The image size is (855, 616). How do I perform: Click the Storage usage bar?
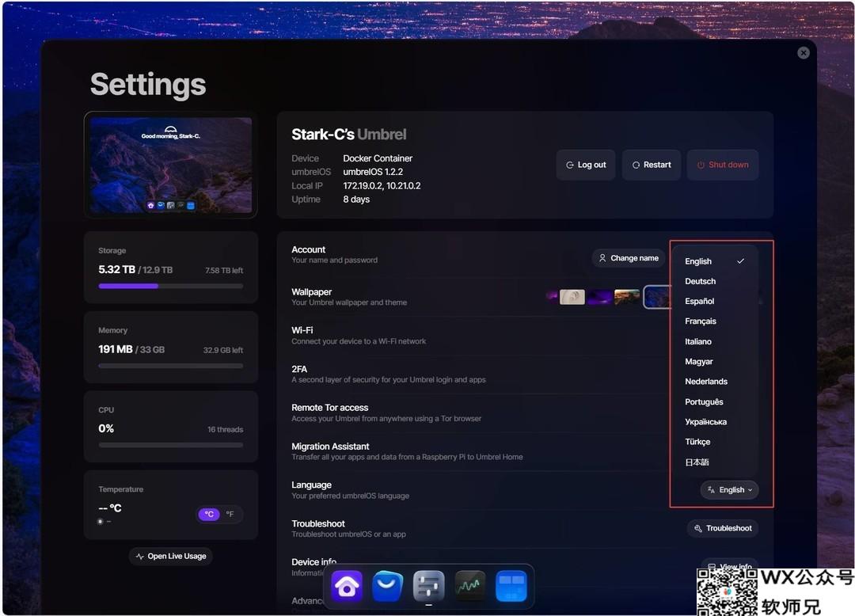171,286
